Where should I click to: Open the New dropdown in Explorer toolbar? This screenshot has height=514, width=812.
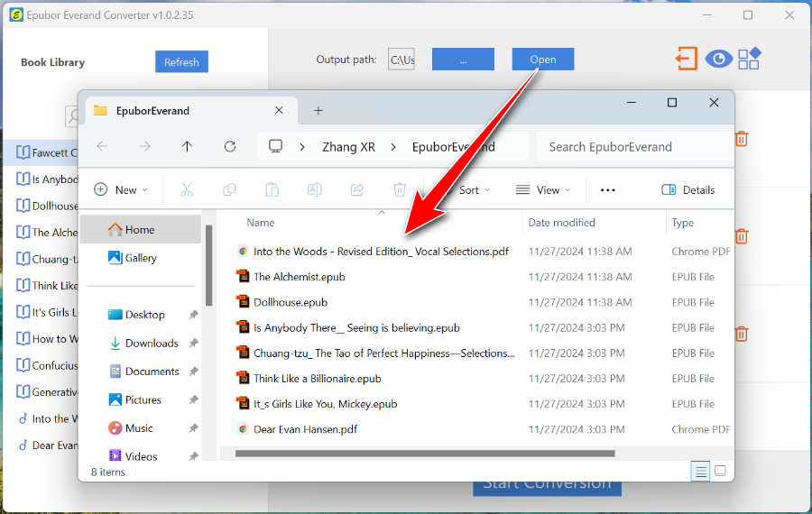[121, 190]
